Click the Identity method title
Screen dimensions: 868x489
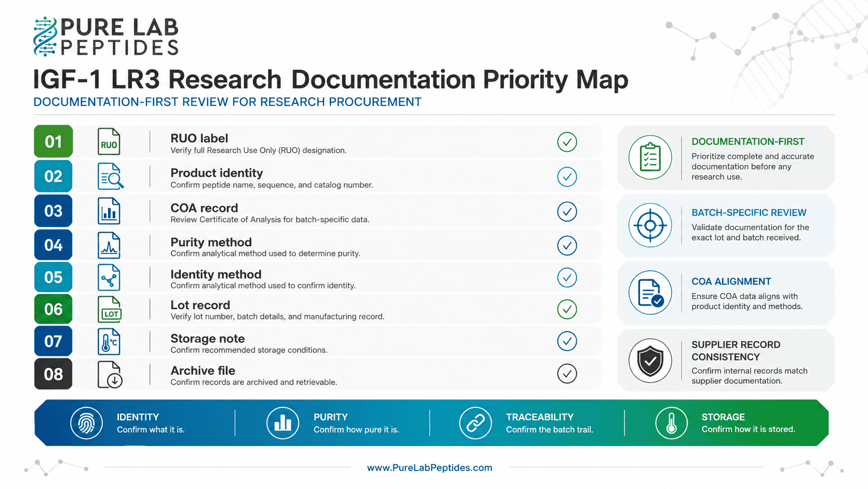pyautogui.click(x=216, y=274)
